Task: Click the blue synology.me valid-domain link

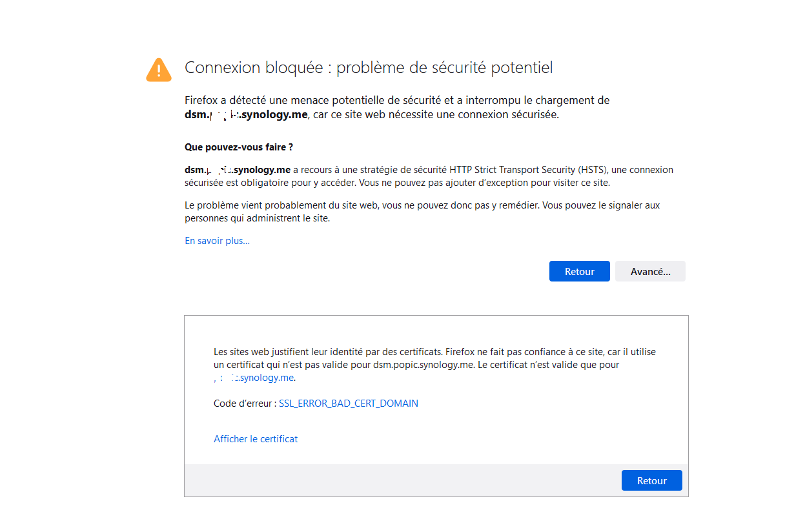Action: click(x=254, y=378)
